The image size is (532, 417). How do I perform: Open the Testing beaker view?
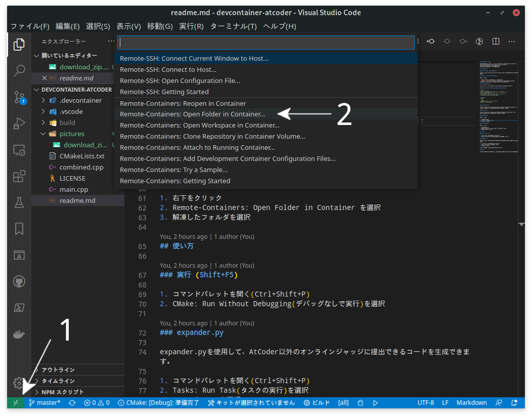point(19,203)
